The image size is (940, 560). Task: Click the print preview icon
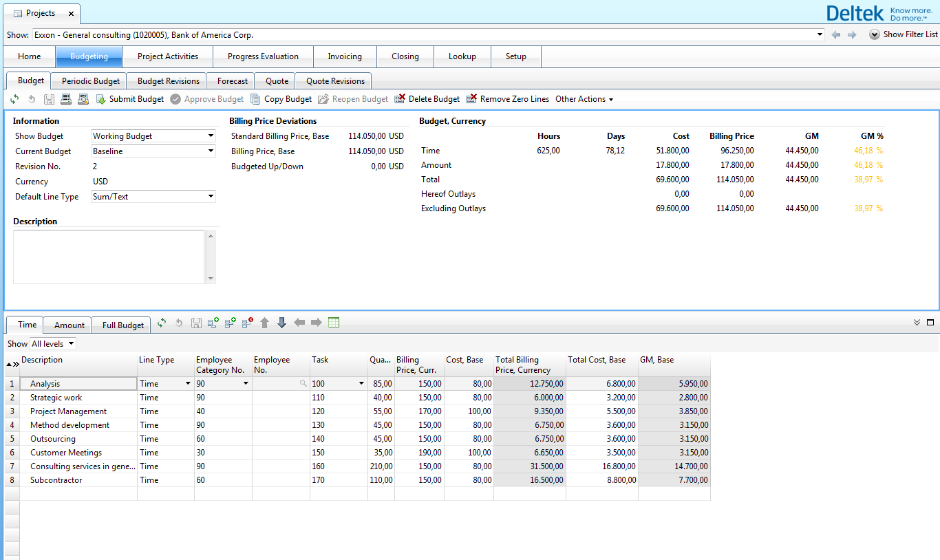click(83, 99)
